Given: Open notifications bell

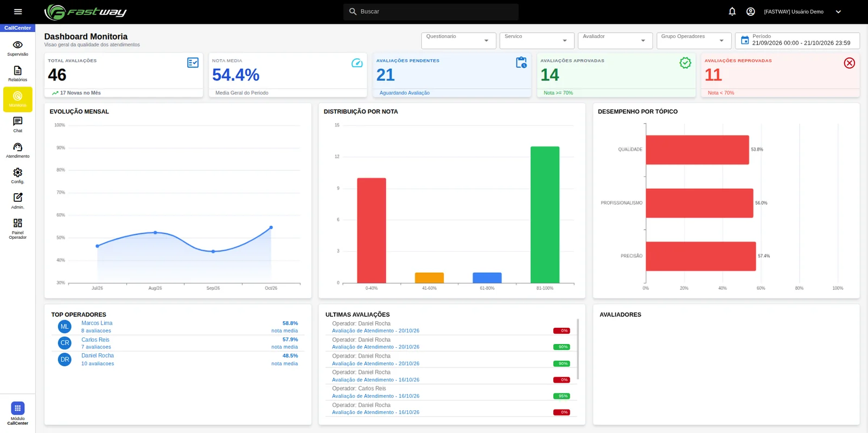Looking at the screenshot, I should point(732,11).
